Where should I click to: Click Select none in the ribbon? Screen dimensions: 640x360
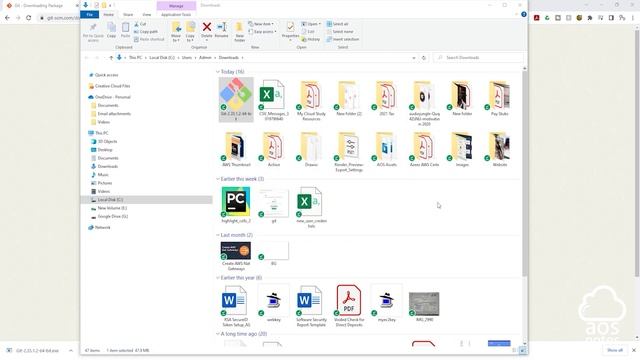coord(340,31)
